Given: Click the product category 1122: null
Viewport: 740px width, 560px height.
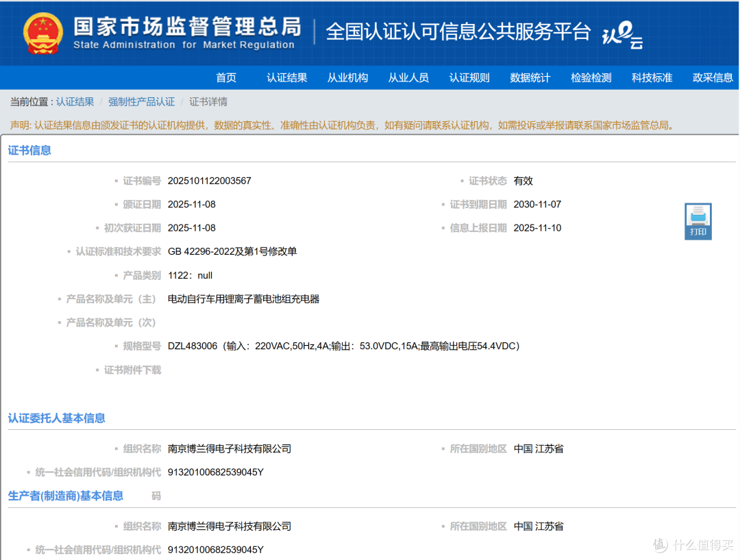Looking at the screenshot, I should click(190, 276).
